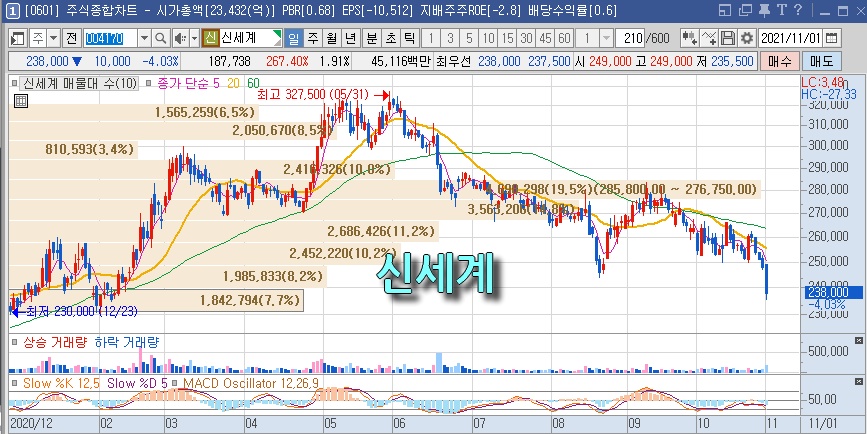The height and width of the screenshot is (434, 867).
Task: Click the 2,686,426(11.2%) volume profile label
Action: point(381,231)
